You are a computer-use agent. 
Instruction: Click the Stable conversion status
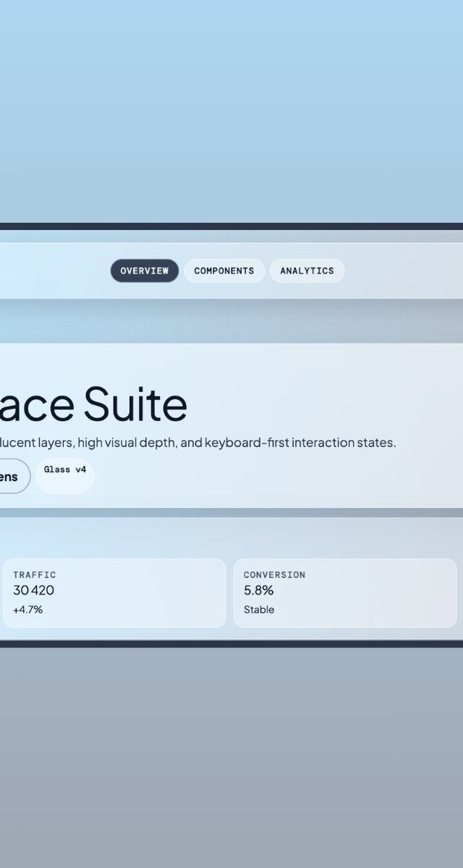tap(259, 610)
